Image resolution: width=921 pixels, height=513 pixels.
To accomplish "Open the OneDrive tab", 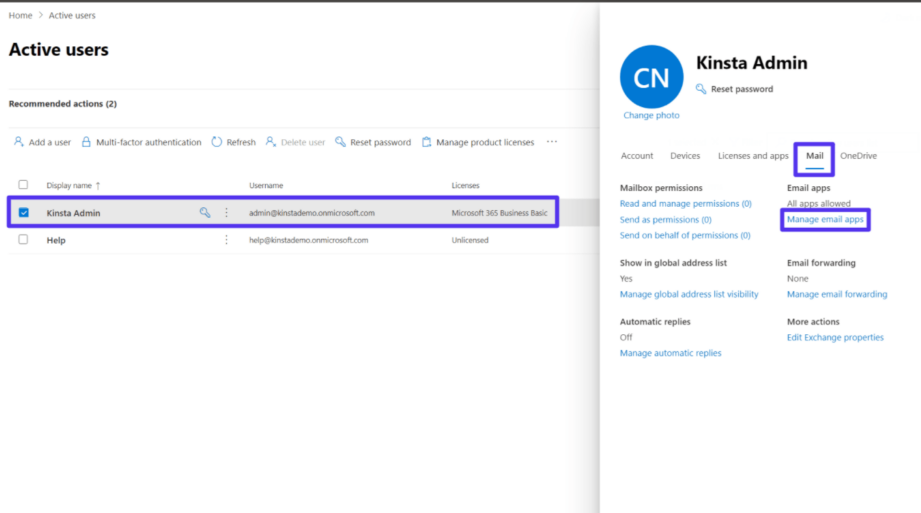I will pyautogui.click(x=858, y=156).
